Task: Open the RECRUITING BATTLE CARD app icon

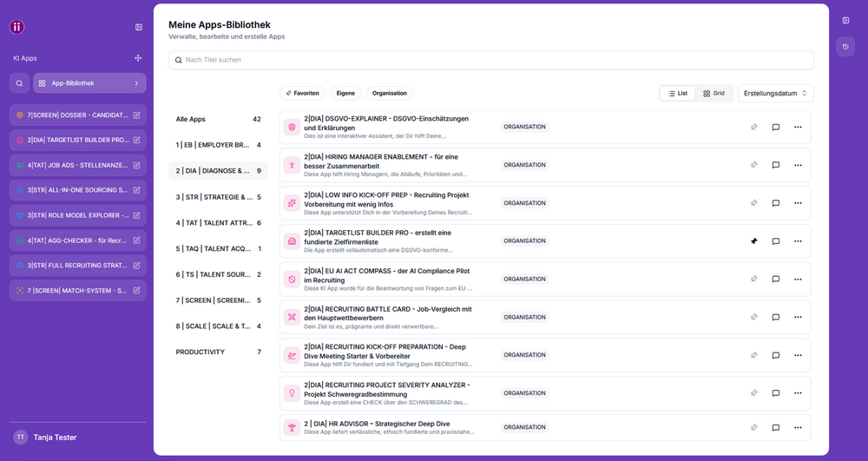Action: pos(292,317)
